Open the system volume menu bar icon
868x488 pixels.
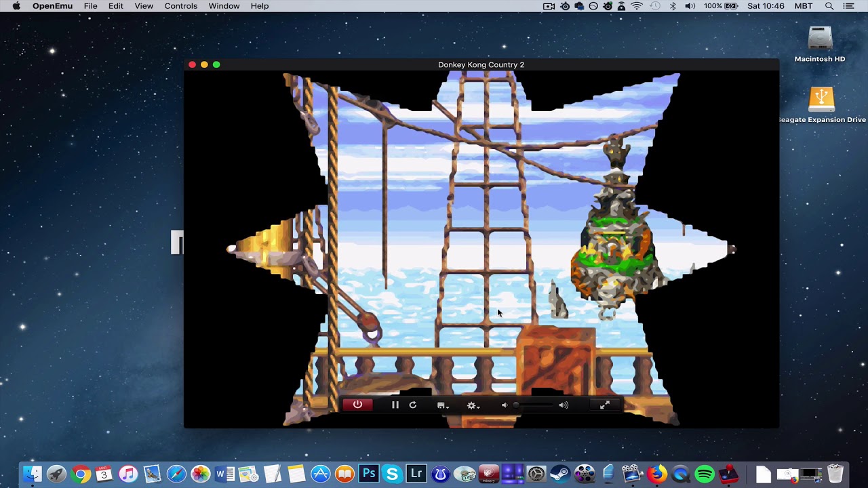click(x=690, y=6)
